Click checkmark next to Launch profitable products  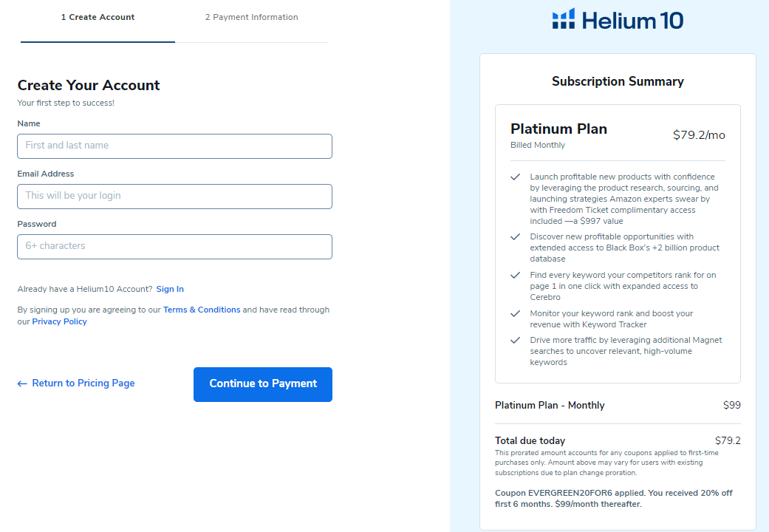pos(515,177)
